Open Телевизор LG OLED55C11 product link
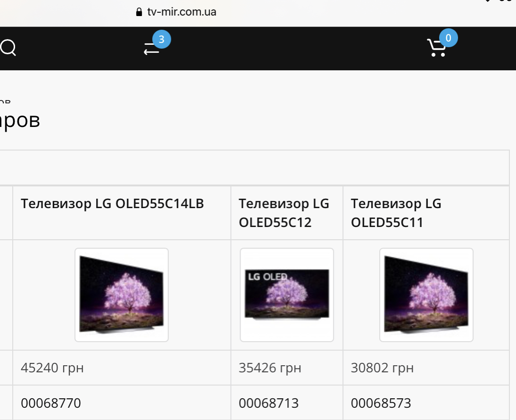 click(396, 213)
